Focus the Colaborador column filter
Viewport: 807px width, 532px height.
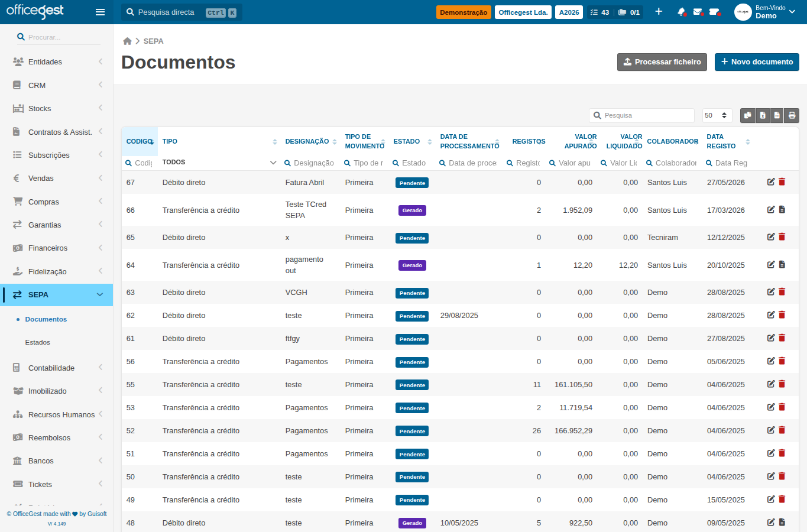coord(672,163)
